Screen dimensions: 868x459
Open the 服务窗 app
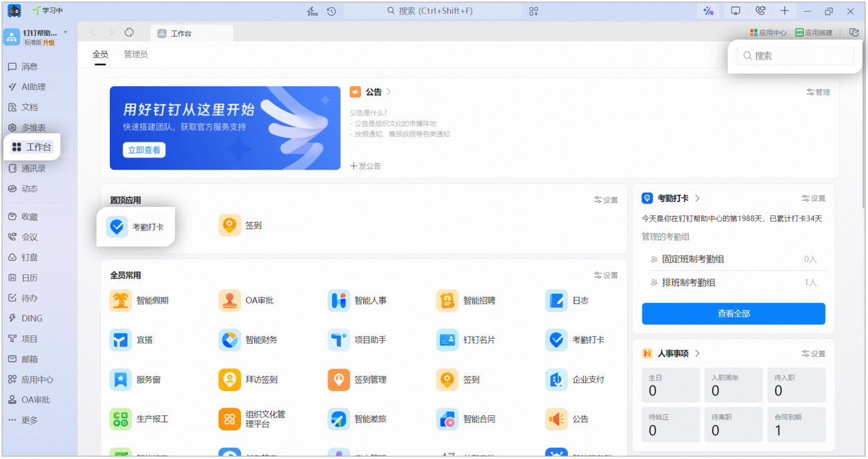(x=135, y=380)
